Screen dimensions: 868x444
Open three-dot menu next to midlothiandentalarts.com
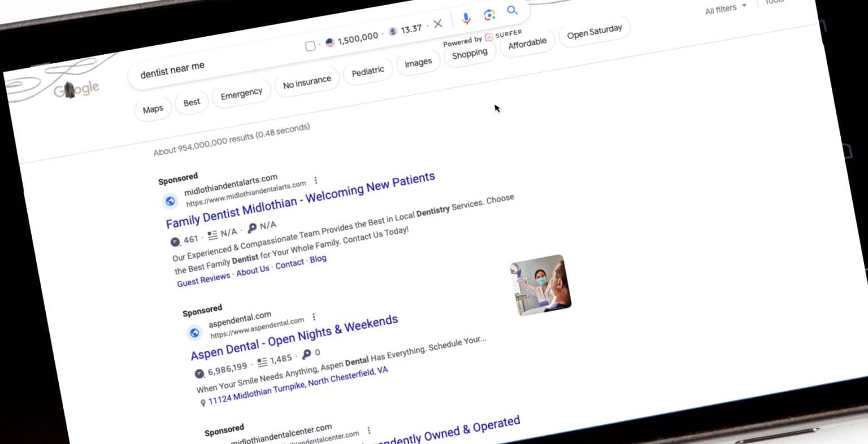click(315, 181)
